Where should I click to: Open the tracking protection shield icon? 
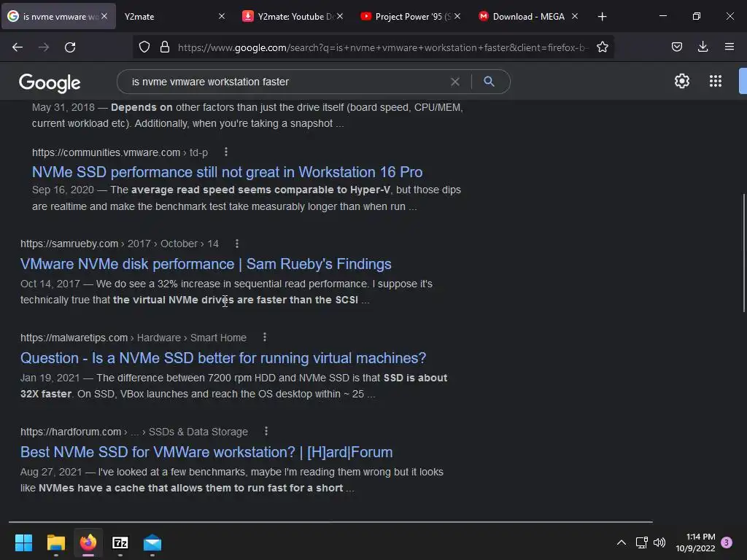(144, 47)
